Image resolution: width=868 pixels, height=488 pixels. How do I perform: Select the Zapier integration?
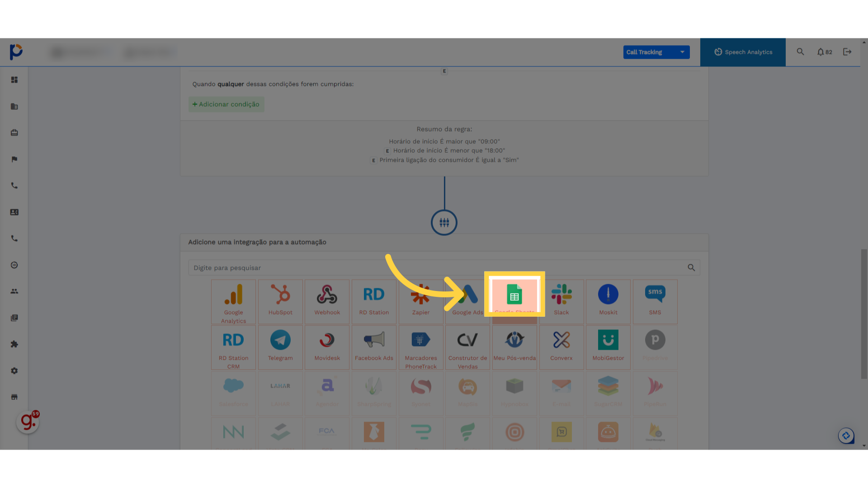[x=421, y=301]
